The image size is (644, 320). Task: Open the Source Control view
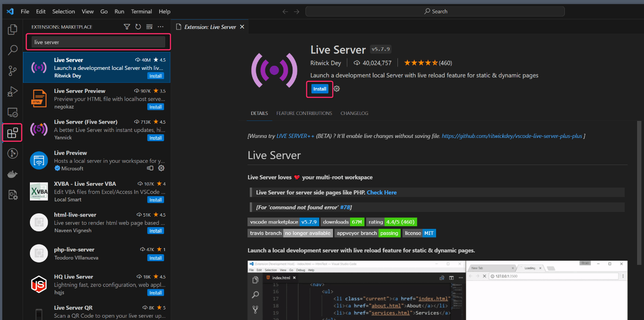pos(12,71)
